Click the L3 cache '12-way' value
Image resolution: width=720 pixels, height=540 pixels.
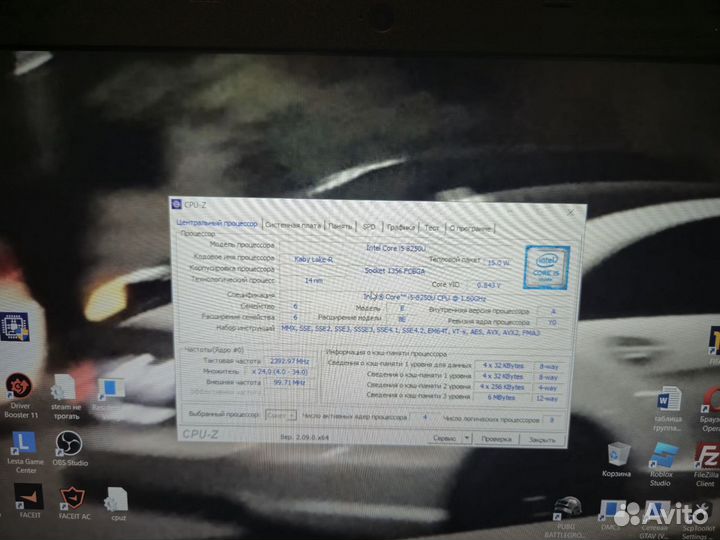547,399
